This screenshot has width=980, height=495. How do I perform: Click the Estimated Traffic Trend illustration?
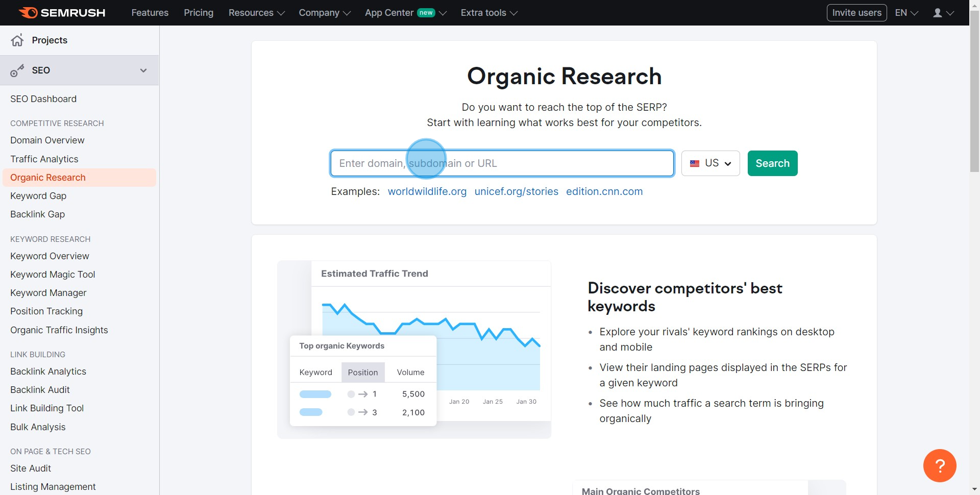(x=414, y=350)
